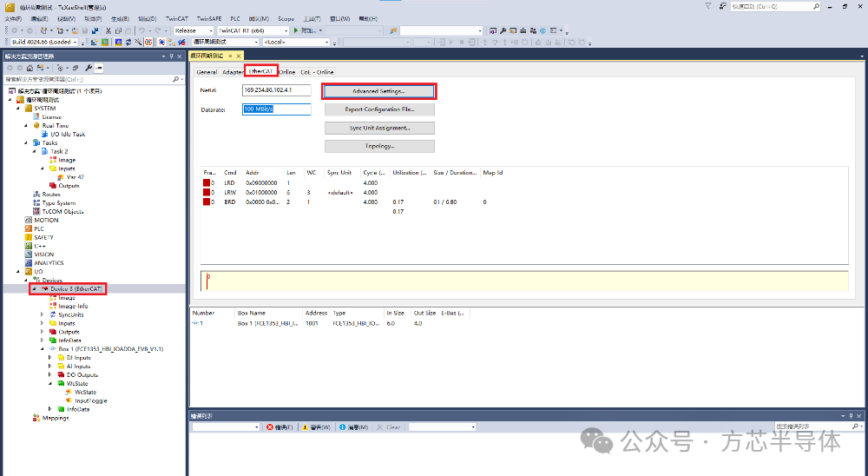This screenshot has height=476, width=868.
Task: Click the Routes icon in the tree
Action: 36,195
